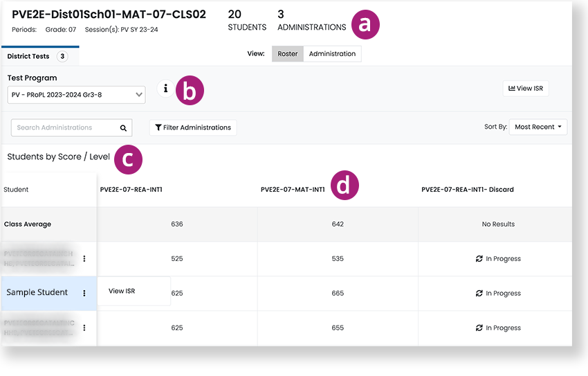Click in the Search Administrations field
The image size is (588, 376).
point(64,128)
